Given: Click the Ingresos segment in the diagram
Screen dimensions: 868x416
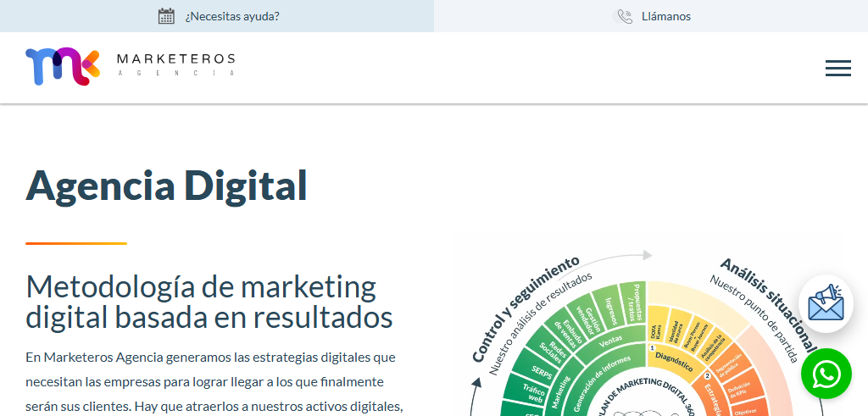Looking at the screenshot, I should click(610, 311).
